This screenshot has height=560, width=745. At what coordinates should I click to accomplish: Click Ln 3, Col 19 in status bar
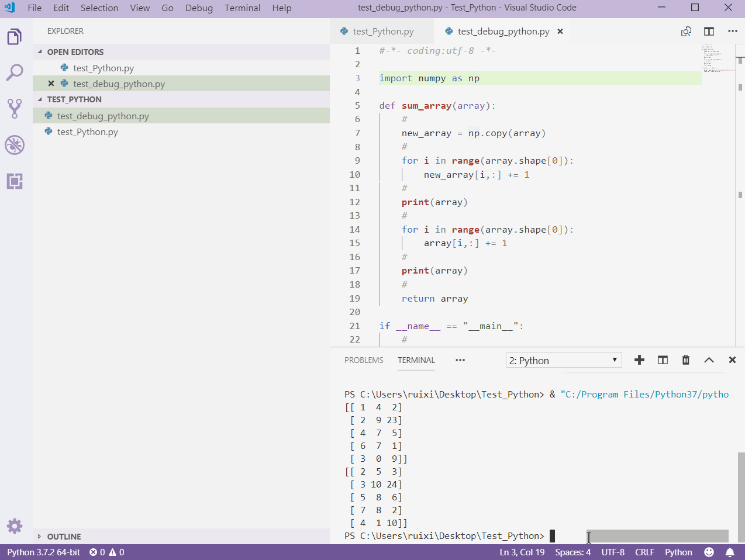point(522,552)
